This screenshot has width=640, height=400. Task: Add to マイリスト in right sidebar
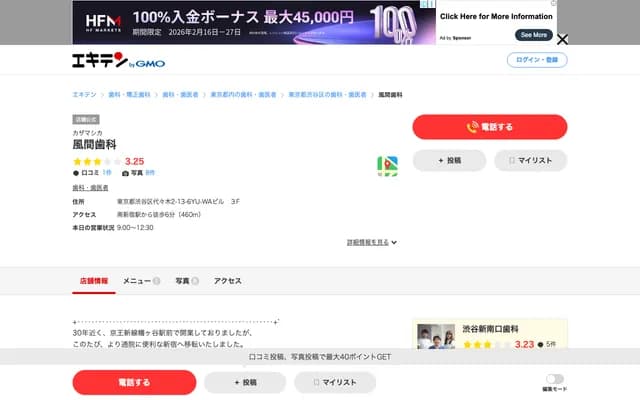pos(530,160)
